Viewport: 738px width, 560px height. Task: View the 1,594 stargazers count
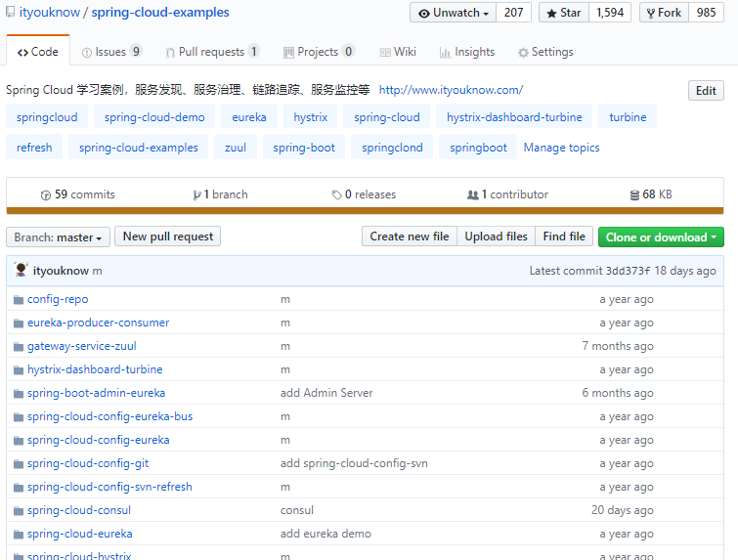click(610, 13)
